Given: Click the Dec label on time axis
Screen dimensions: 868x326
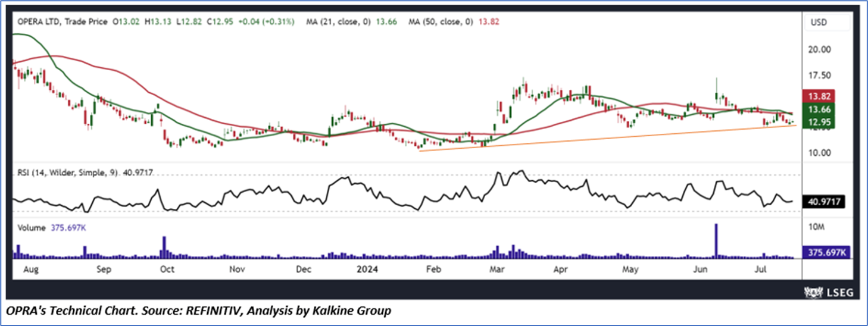Looking at the screenshot, I should click(x=303, y=270).
